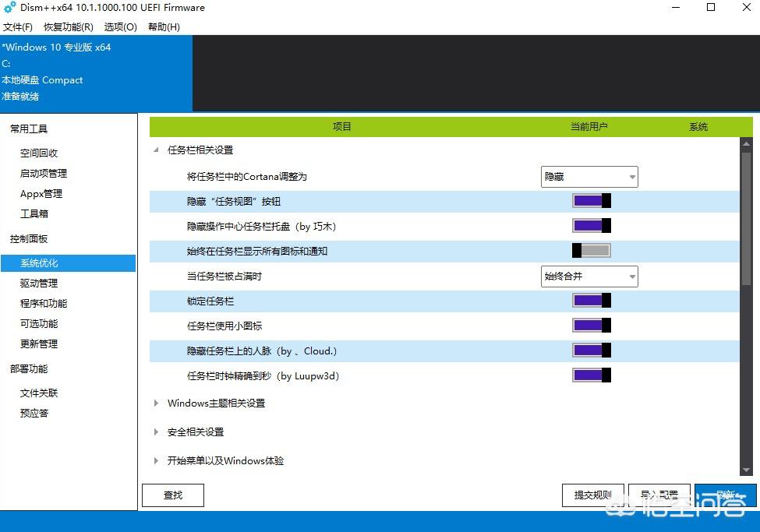Screen dimensions: 760x532
Task: Collapse the 任务栏相关设置 group
Action: [156, 150]
